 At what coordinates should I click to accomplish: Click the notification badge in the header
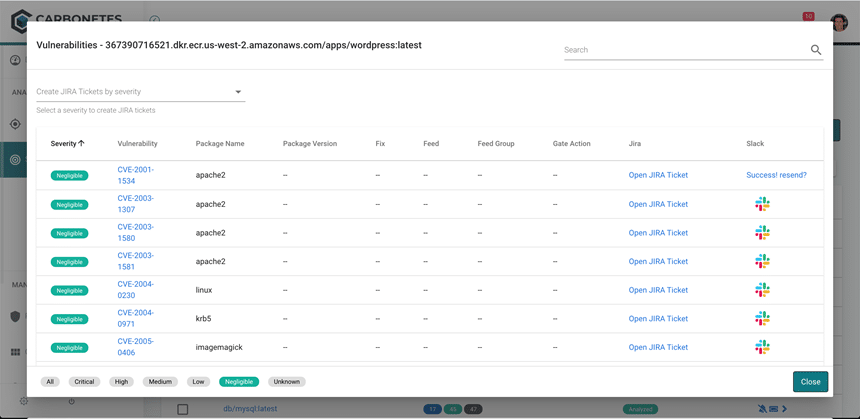coord(808,16)
